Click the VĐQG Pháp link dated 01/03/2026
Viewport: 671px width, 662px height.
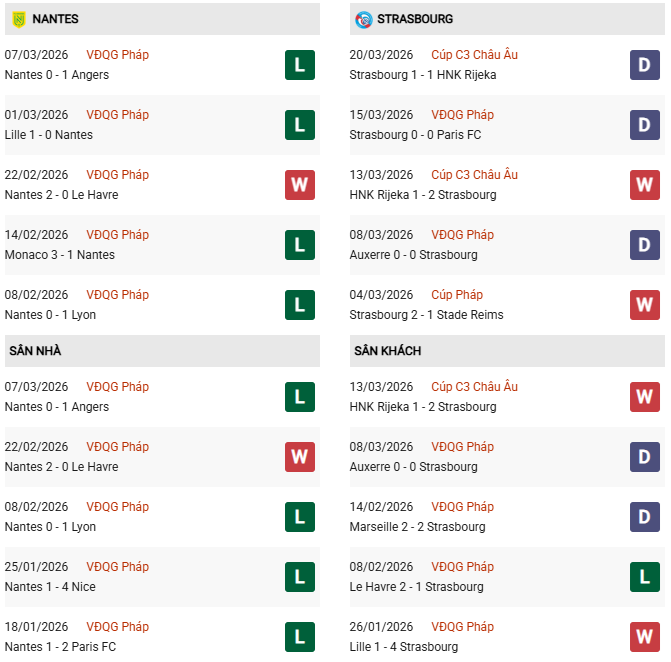(117, 114)
